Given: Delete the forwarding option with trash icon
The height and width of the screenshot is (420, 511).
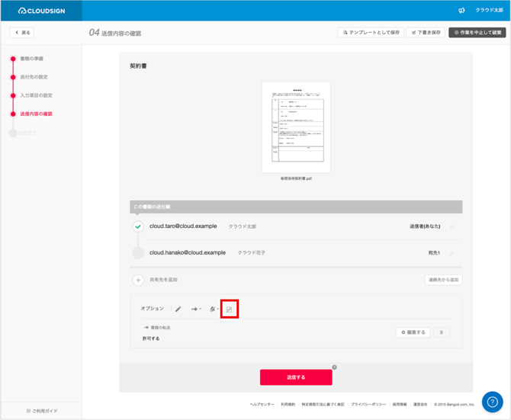Looking at the screenshot, I should coord(443,332).
